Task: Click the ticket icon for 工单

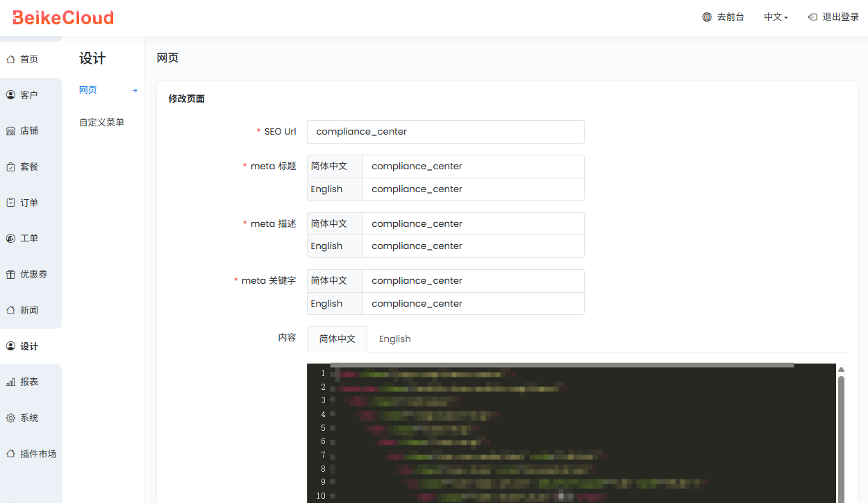Action: (x=10, y=238)
